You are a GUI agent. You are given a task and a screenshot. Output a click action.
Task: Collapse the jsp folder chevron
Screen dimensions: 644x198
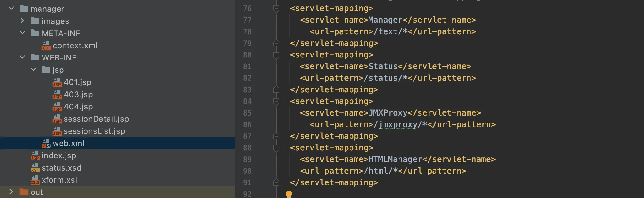[x=33, y=69]
